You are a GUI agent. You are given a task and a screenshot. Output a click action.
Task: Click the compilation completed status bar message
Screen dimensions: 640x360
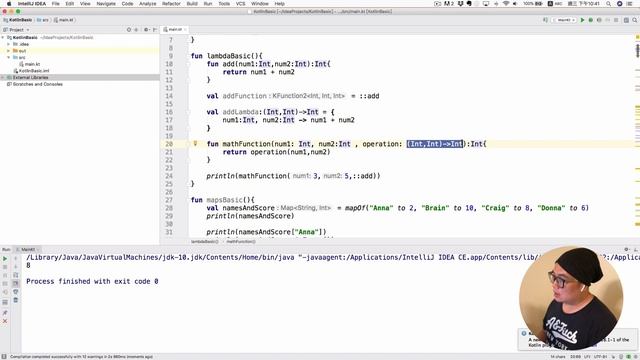81,357
